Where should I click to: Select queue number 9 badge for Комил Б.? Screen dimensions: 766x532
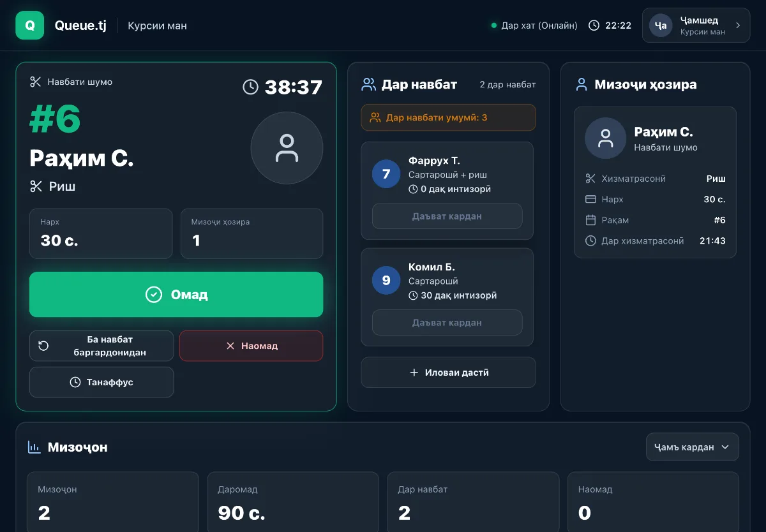coord(386,281)
